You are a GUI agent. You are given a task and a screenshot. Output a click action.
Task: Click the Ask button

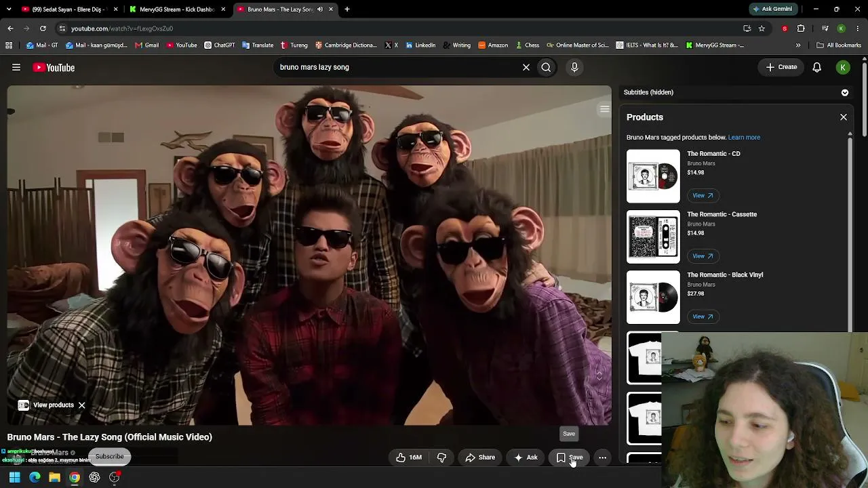[x=526, y=457]
